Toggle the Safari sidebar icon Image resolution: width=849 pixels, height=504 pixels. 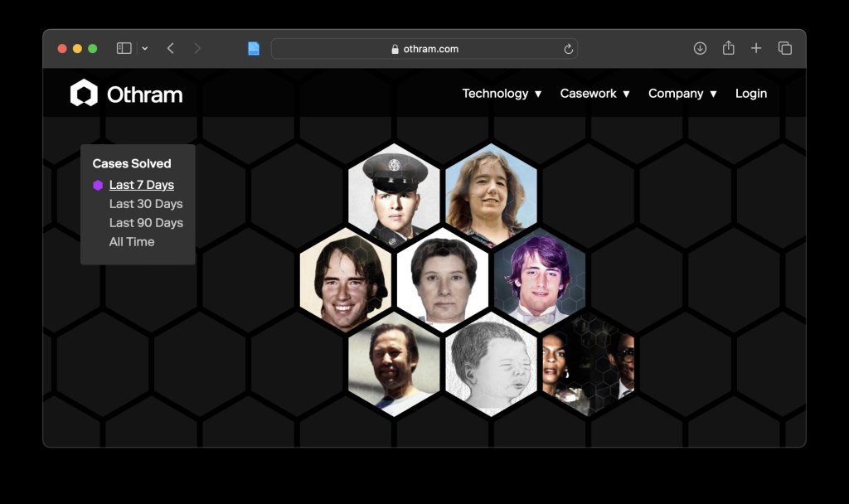click(124, 48)
